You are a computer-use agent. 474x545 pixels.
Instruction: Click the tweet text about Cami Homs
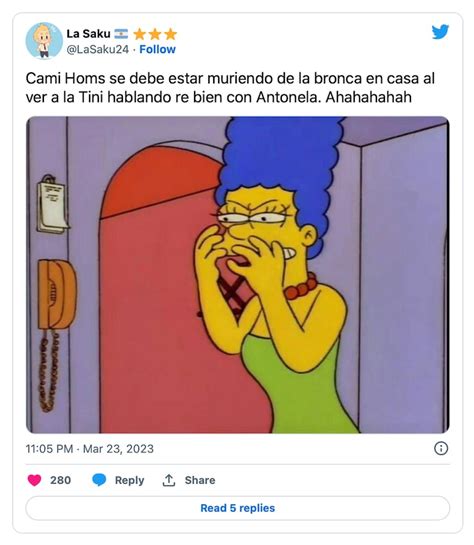[x=230, y=88]
